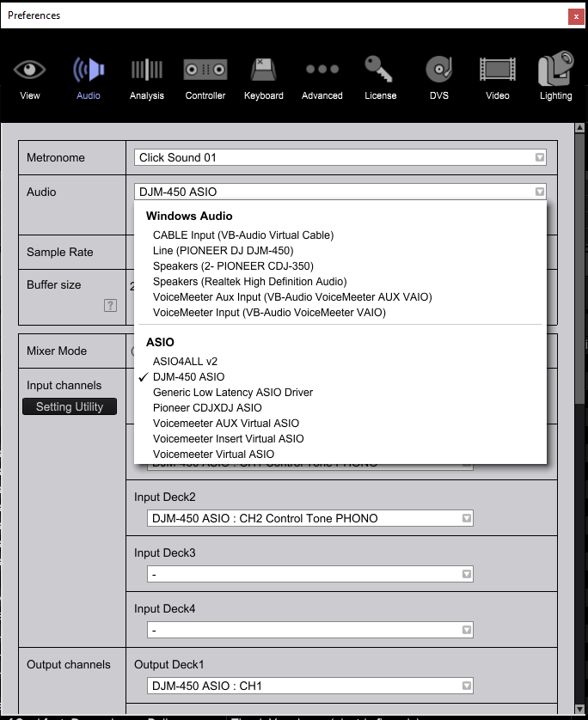Open the Input Deck3 dropdown
The width and height of the screenshot is (588, 720).
310,574
